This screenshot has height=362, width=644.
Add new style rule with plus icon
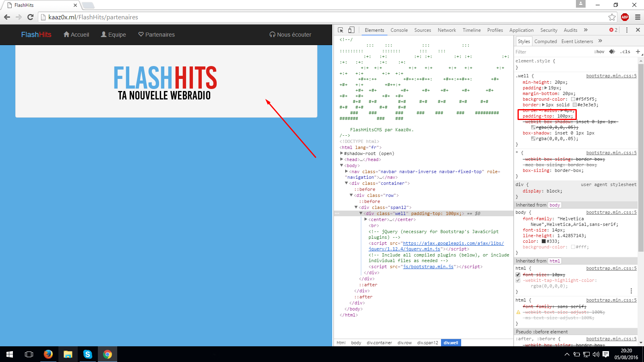coord(638,52)
